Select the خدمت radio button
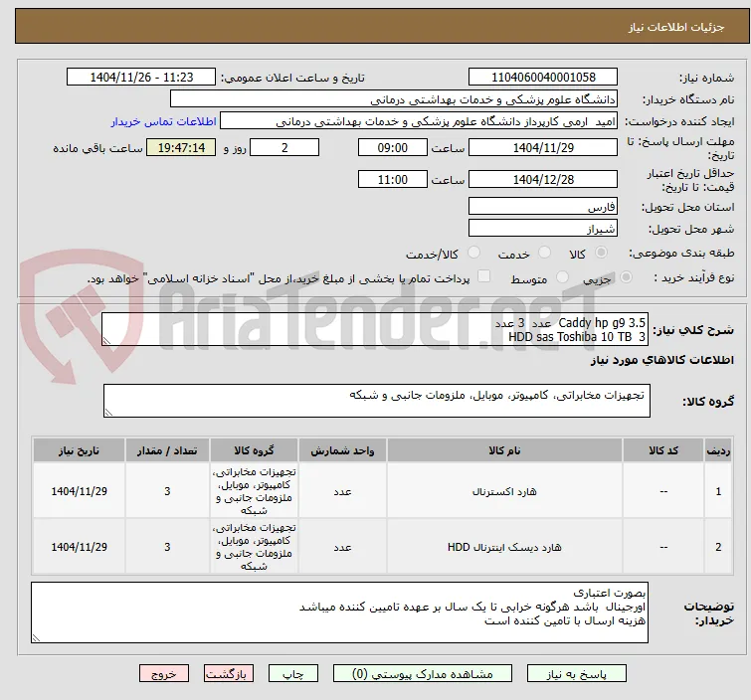The width and height of the screenshot is (751, 700). [x=544, y=253]
